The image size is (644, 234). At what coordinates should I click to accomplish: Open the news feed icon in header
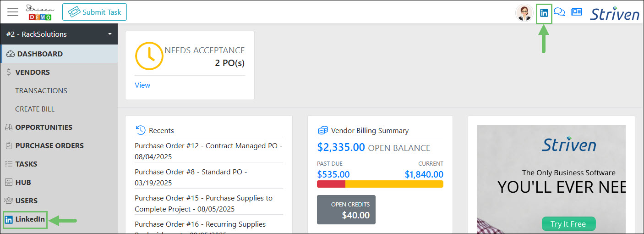[576, 12]
